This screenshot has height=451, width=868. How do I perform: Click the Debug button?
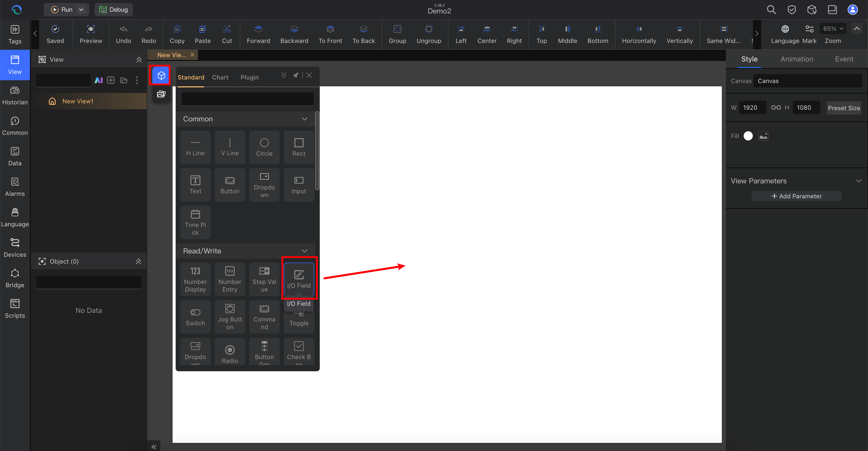[113, 9]
